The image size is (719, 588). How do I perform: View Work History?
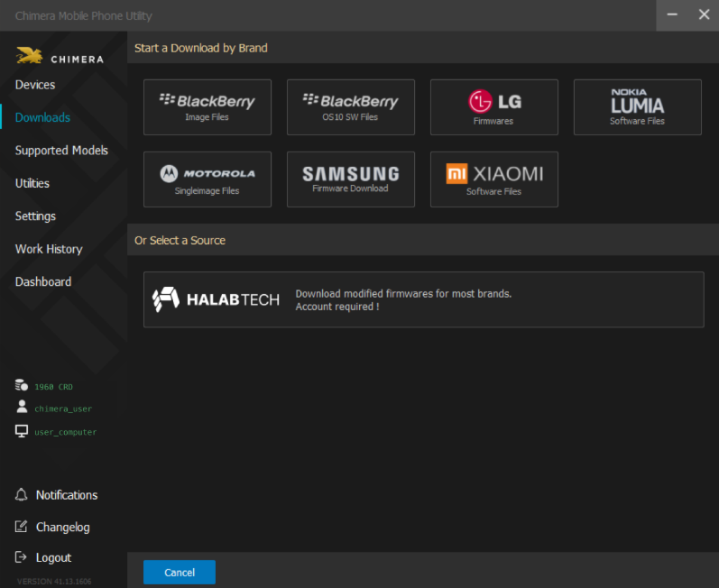49,249
